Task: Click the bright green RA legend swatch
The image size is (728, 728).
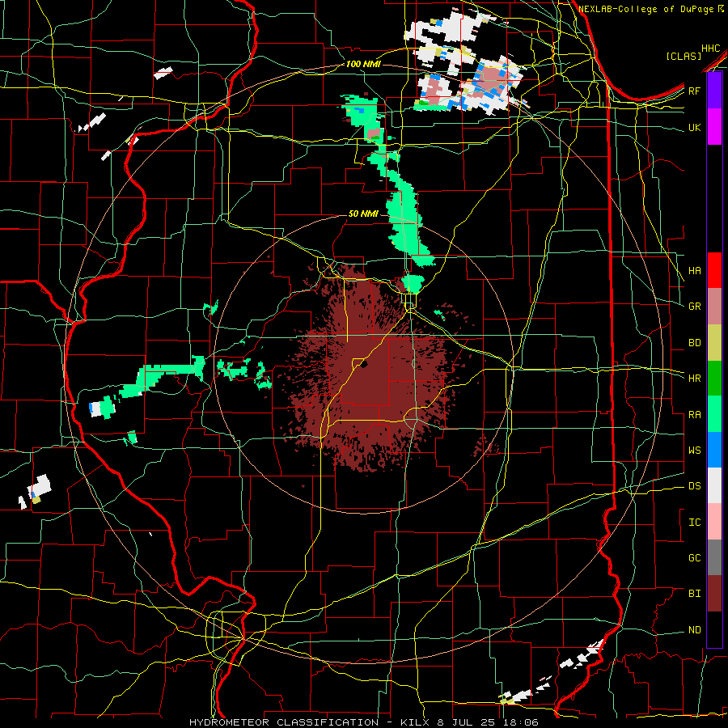Action: click(714, 414)
